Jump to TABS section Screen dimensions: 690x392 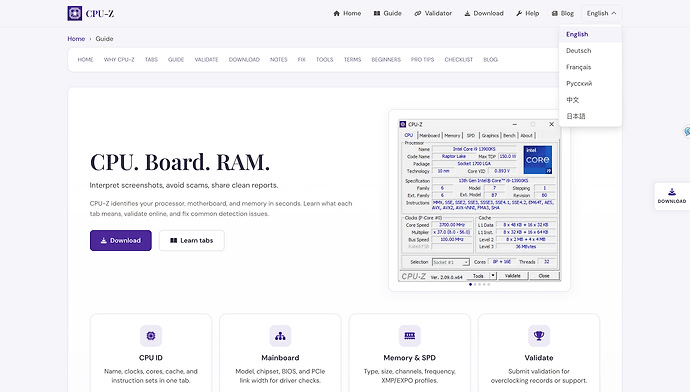pos(151,59)
